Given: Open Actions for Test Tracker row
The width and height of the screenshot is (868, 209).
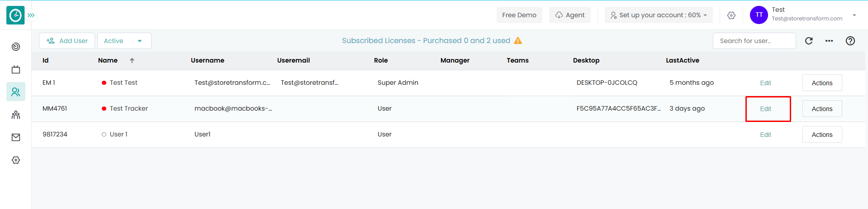Looking at the screenshot, I should point(822,109).
